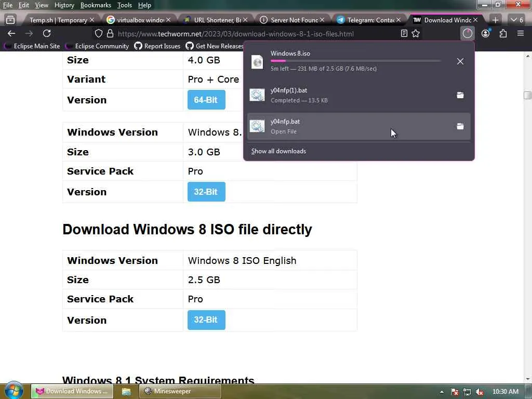Open Report Issues GitHub bookmark
This screenshot has width=532, height=399.
pyautogui.click(x=157, y=46)
